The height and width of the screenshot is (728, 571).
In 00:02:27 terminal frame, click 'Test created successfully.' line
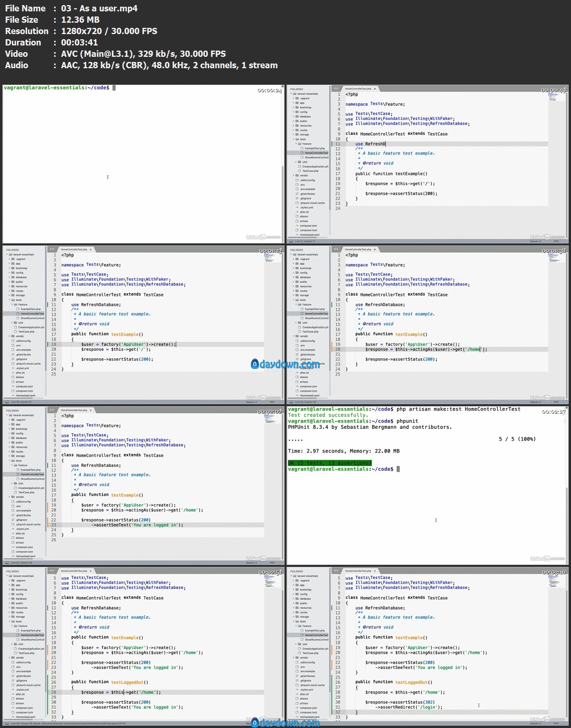(328, 415)
